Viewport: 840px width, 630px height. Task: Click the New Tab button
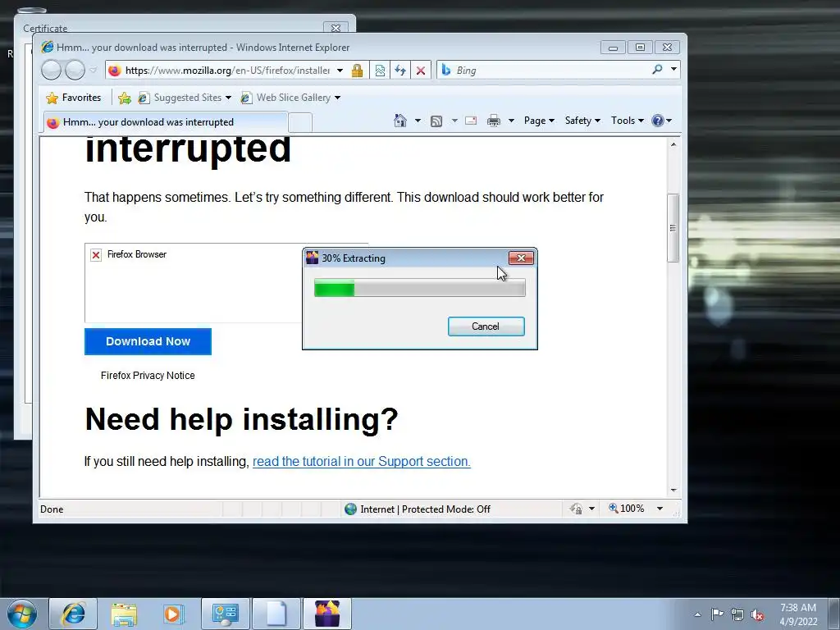pos(300,123)
